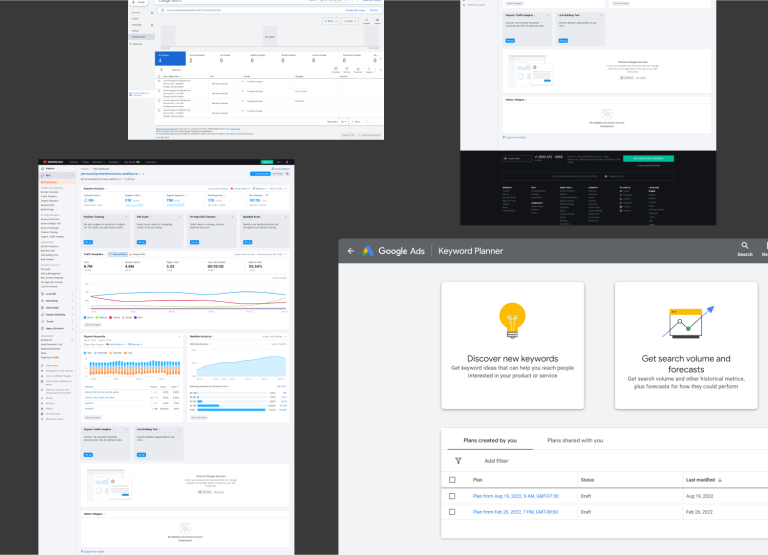Click the green Upgrade button in Semrush header

coord(267,162)
